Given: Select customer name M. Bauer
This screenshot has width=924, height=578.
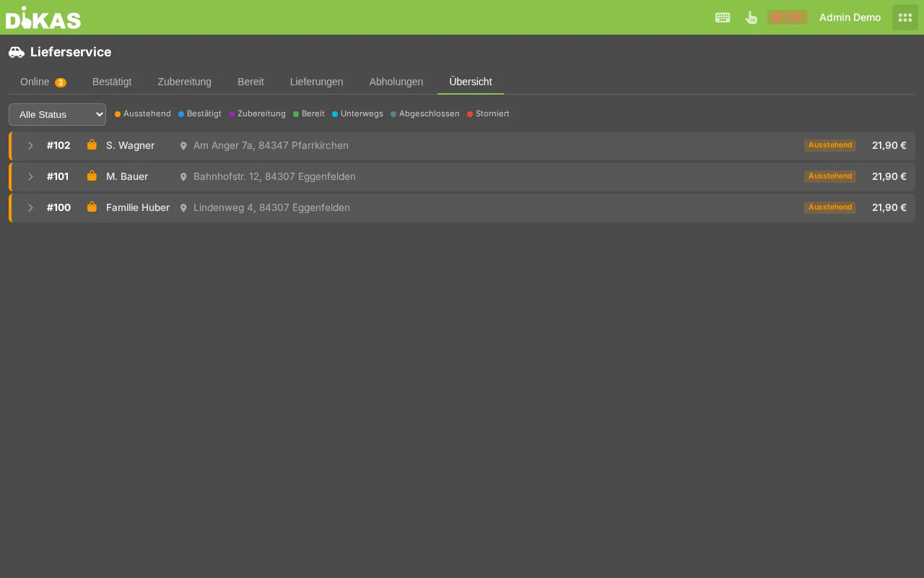Looking at the screenshot, I should 127,176.
